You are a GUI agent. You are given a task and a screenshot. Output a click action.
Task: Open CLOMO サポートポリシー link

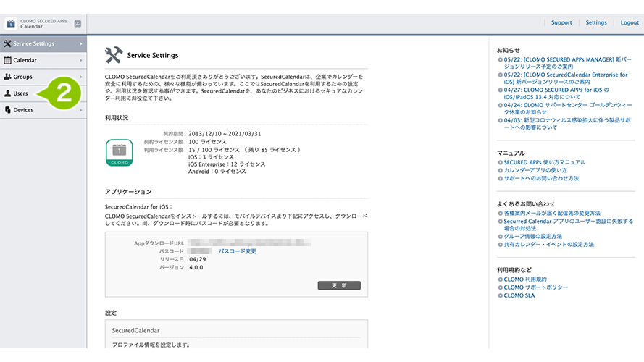pyautogui.click(x=535, y=287)
